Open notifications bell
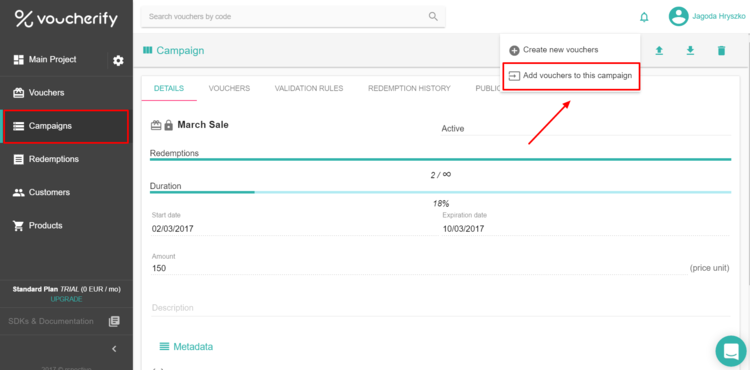The width and height of the screenshot is (750, 370). pyautogui.click(x=644, y=18)
